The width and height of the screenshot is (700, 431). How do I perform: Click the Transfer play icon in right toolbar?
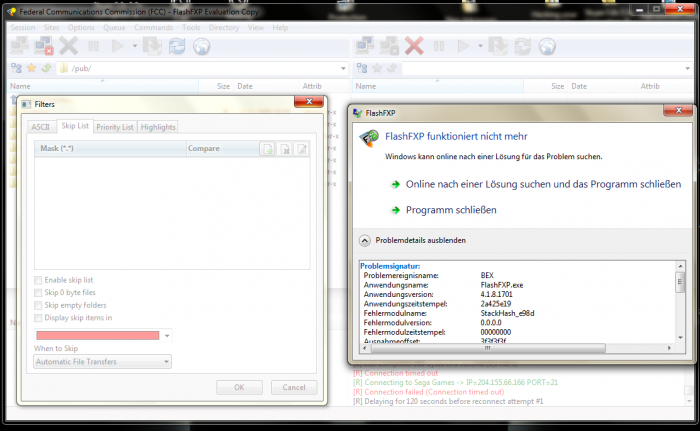(463, 46)
